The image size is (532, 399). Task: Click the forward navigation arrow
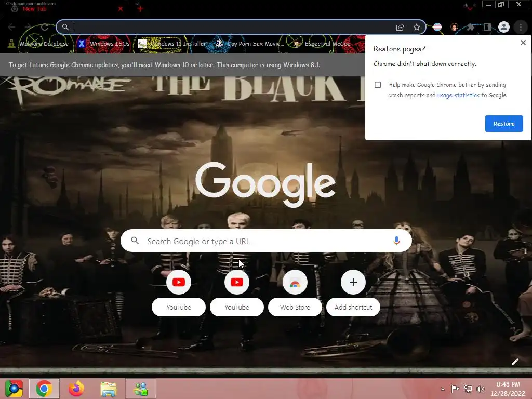click(28, 27)
